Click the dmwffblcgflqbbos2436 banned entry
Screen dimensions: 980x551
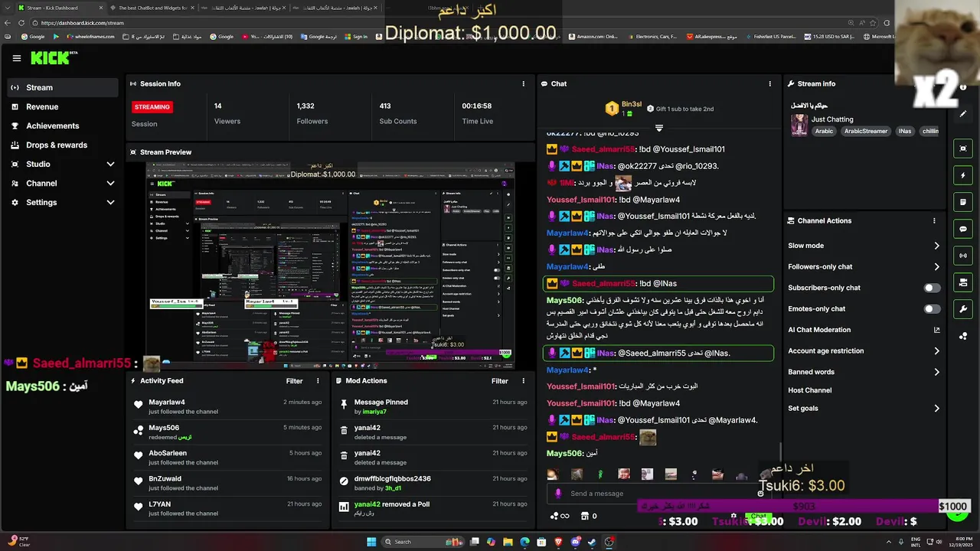(x=433, y=483)
